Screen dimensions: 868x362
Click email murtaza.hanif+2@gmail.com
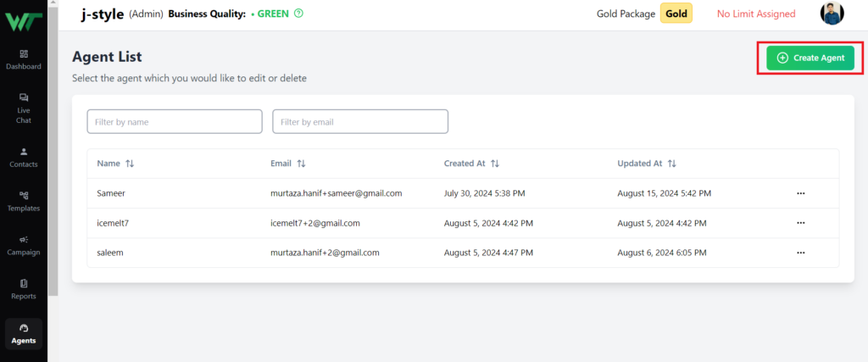[x=325, y=253]
